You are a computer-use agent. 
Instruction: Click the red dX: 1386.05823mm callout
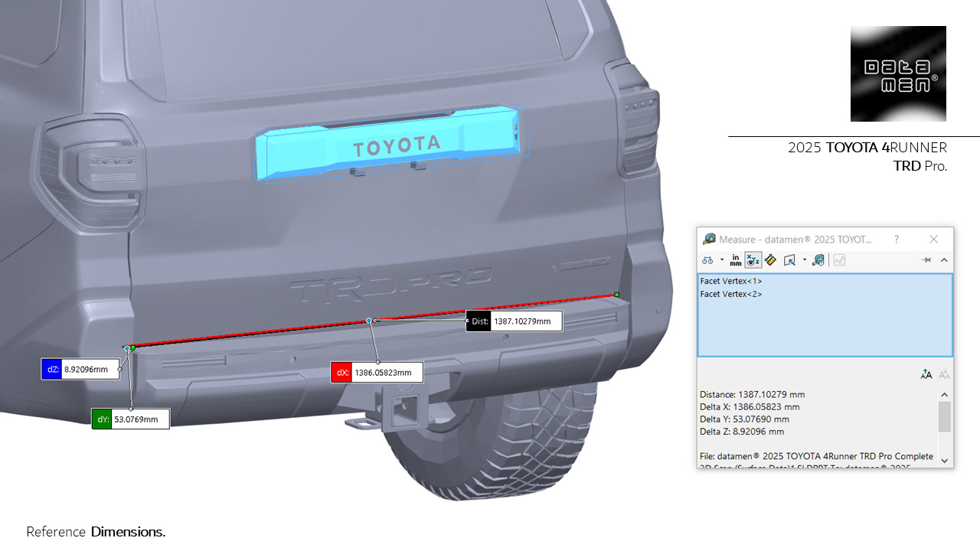[377, 373]
